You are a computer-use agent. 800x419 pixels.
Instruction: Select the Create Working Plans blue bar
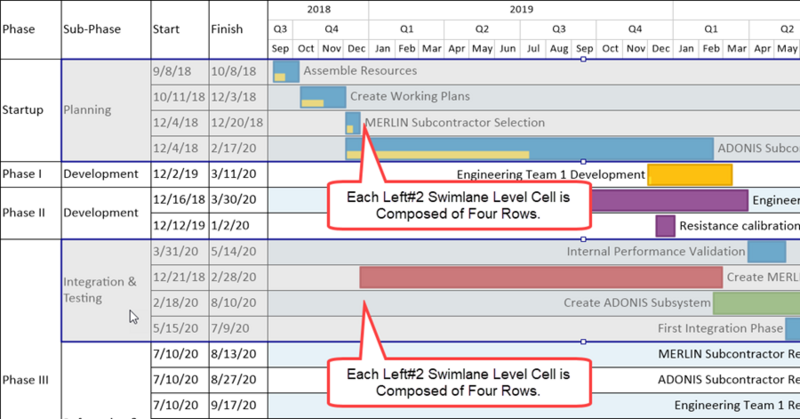tap(323, 97)
